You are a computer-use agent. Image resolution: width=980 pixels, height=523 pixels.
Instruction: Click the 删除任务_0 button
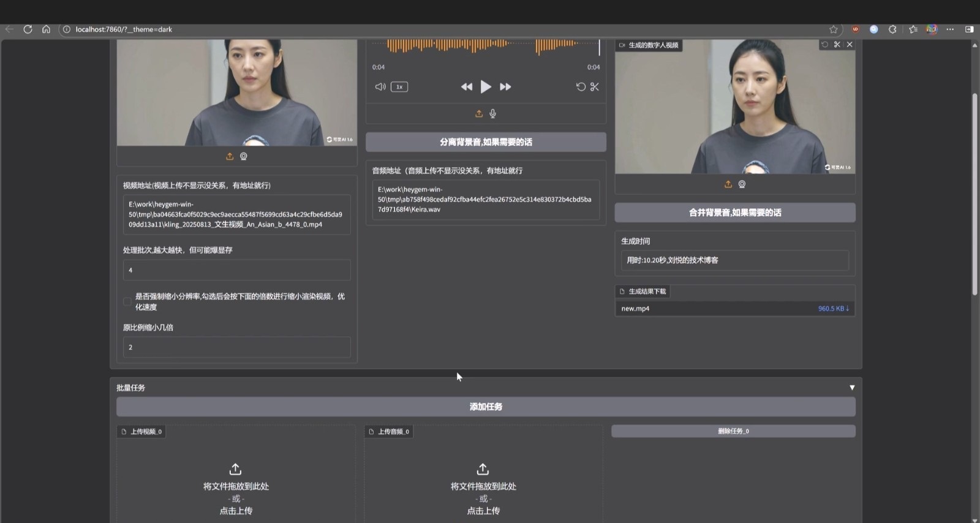(733, 431)
